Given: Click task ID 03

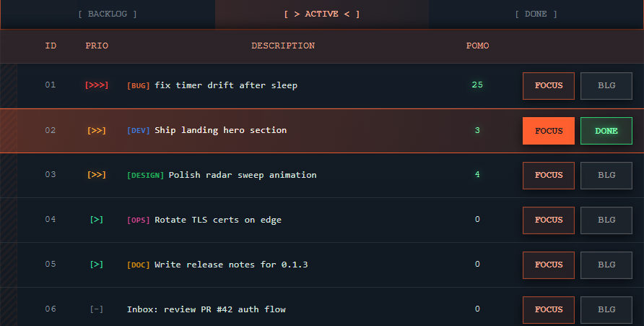Looking at the screenshot, I should pyautogui.click(x=50, y=175).
